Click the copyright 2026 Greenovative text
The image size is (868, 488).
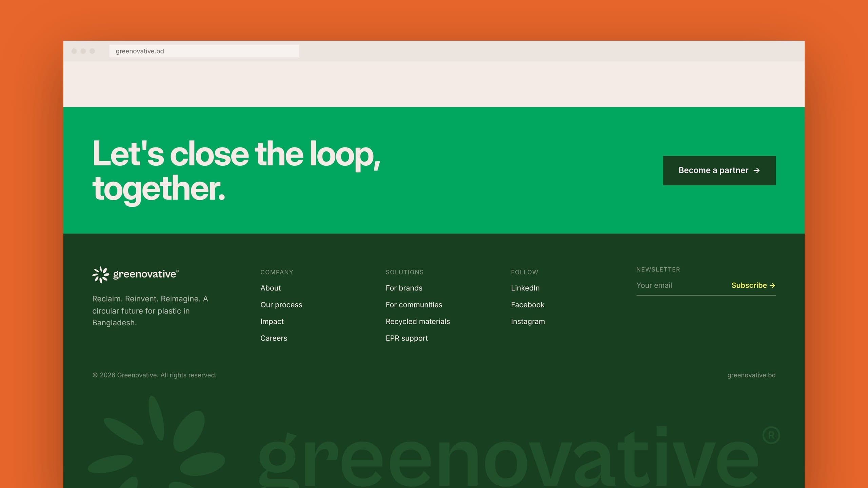pos(154,375)
